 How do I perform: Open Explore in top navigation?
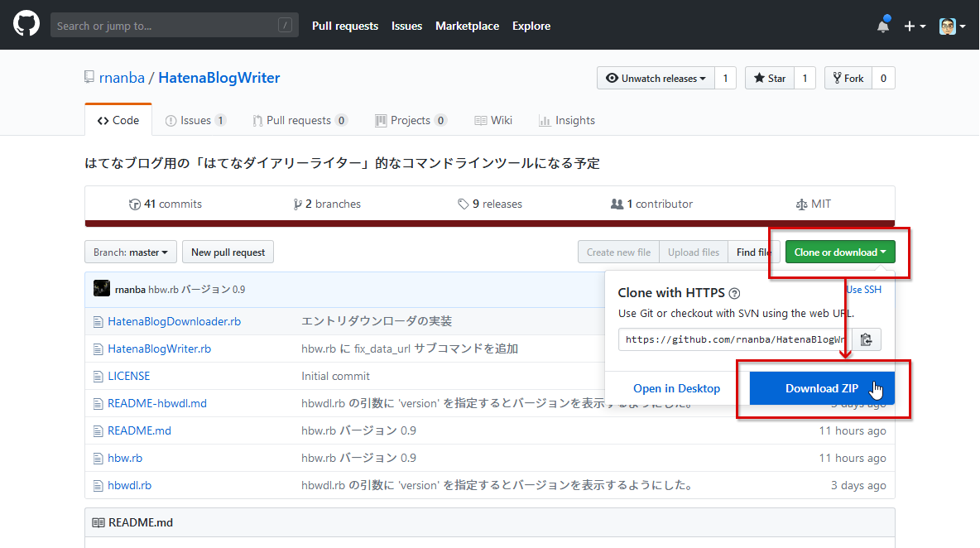click(531, 26)
